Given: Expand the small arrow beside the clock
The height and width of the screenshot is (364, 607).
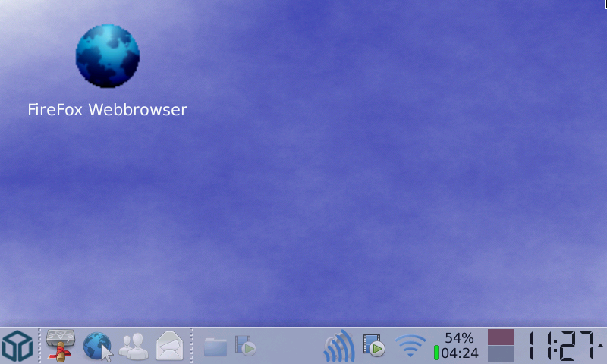Looking at the screenshot, I should point(600,345).
